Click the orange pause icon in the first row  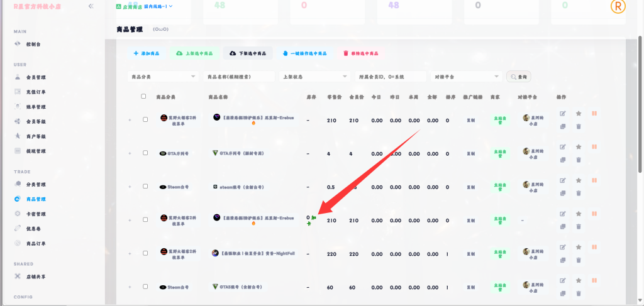[594, 114]
